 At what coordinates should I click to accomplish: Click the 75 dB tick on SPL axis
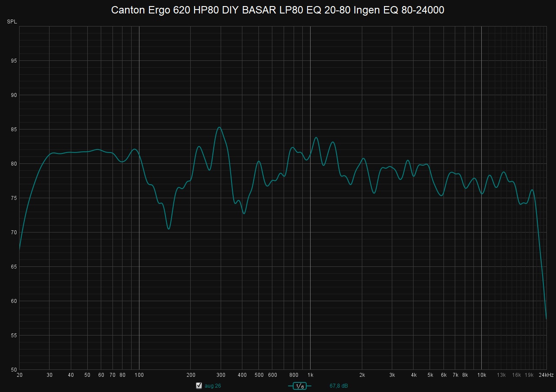click(x=14, y=198)
